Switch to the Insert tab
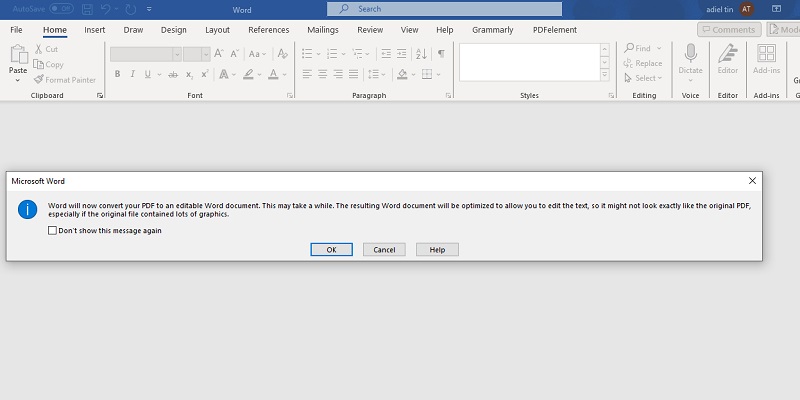Screen dimensions: 800x400 95,30
